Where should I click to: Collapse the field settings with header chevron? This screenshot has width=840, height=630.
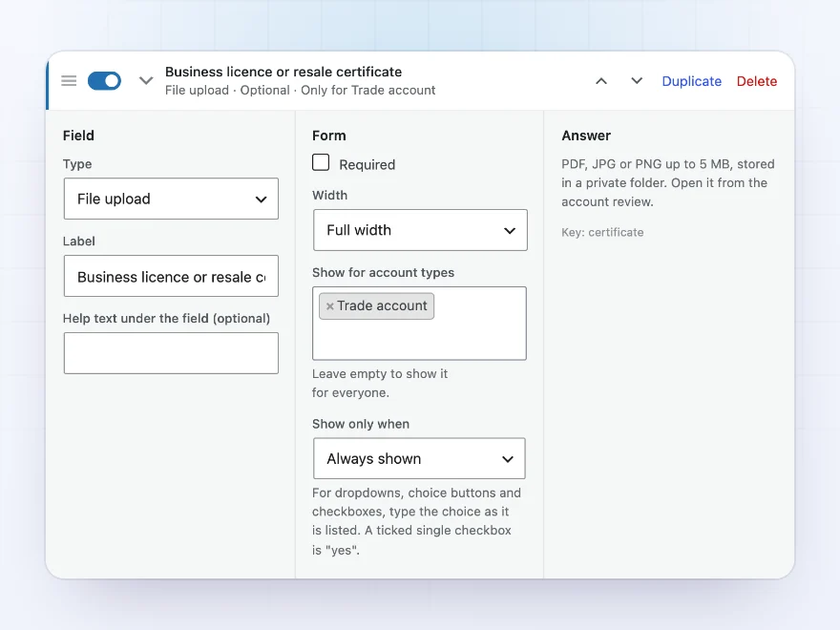[x=146, y=81]
